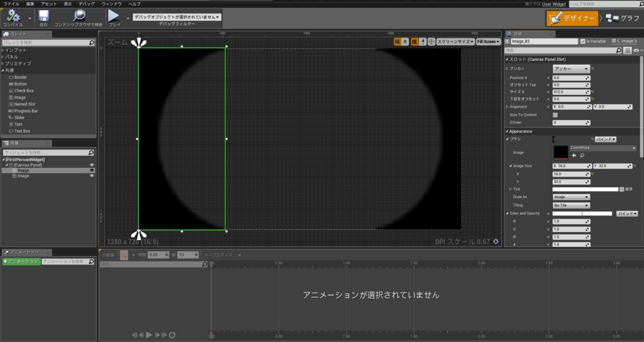Click the Color and Opacity color bar
Viewport: 644px width, 342px height.
pyautogui.click(x=582, y=214)
